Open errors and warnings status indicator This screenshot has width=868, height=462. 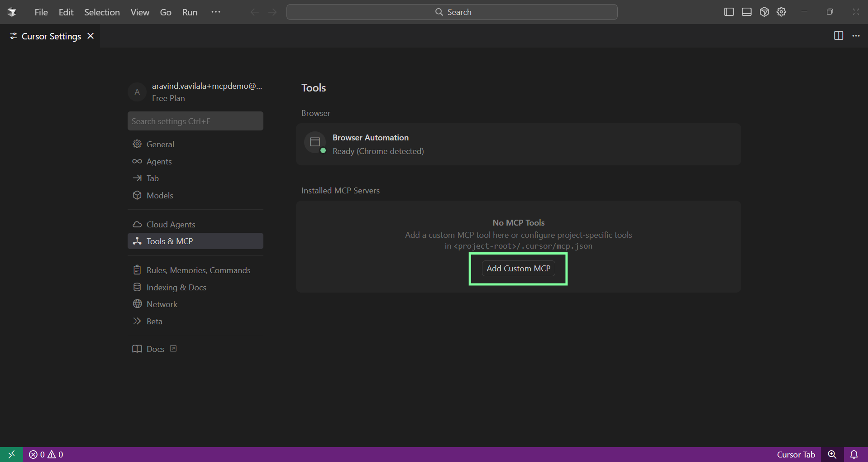coord(46,454)
